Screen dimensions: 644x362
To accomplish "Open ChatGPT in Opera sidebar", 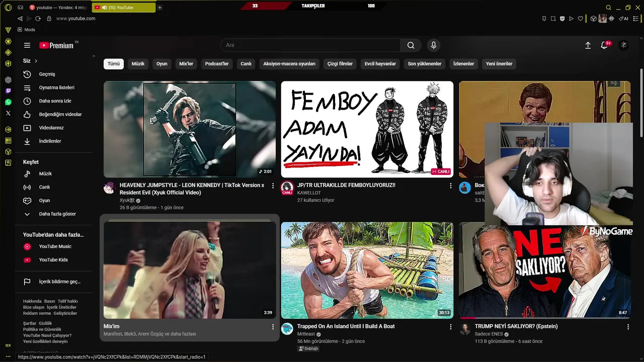I will click(x=8, y=80).
